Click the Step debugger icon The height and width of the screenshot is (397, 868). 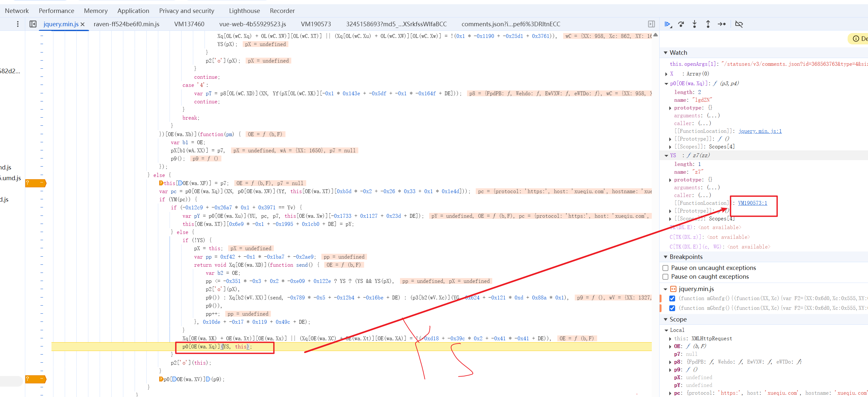[x=721, y=24]
